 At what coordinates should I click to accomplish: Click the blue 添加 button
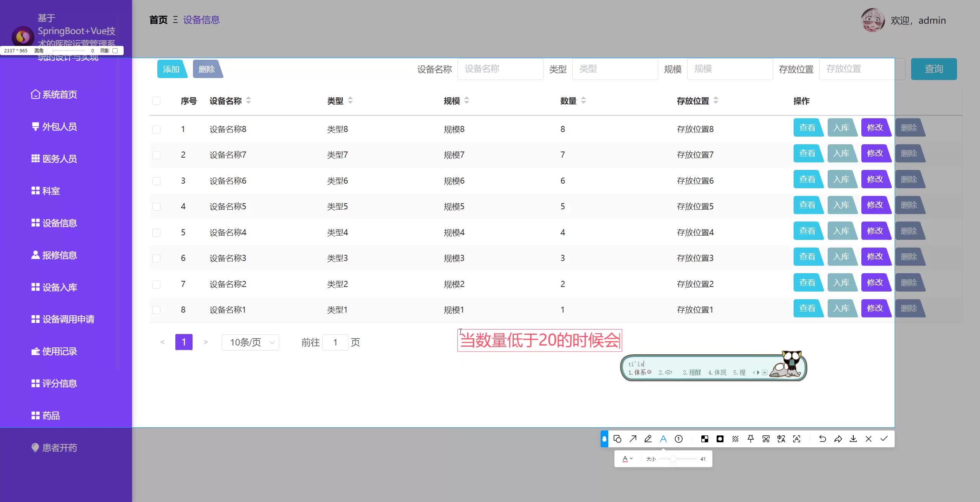point(171,69)
